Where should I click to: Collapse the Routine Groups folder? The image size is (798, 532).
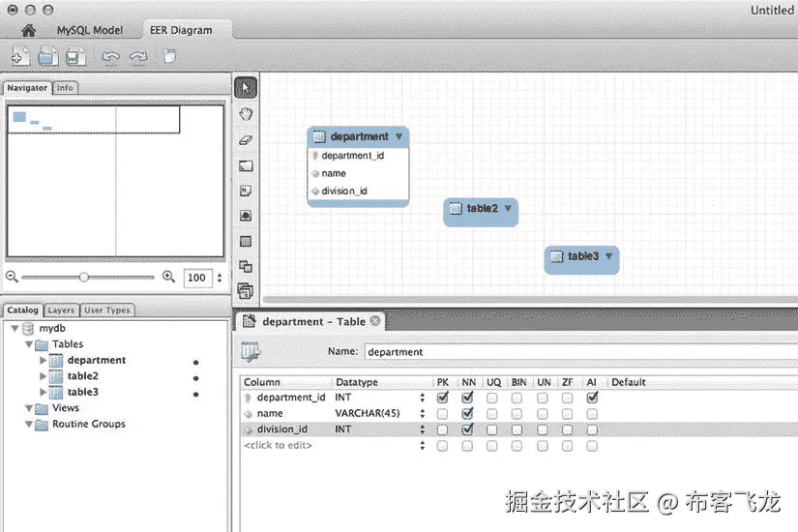coord(29,424)
